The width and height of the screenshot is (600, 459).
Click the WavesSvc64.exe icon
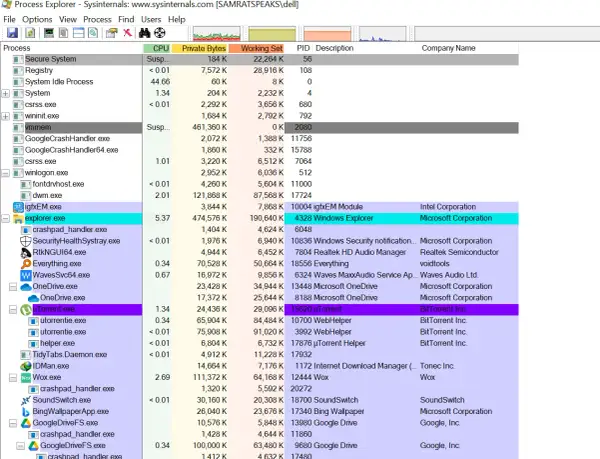click(x=26, y=275)
